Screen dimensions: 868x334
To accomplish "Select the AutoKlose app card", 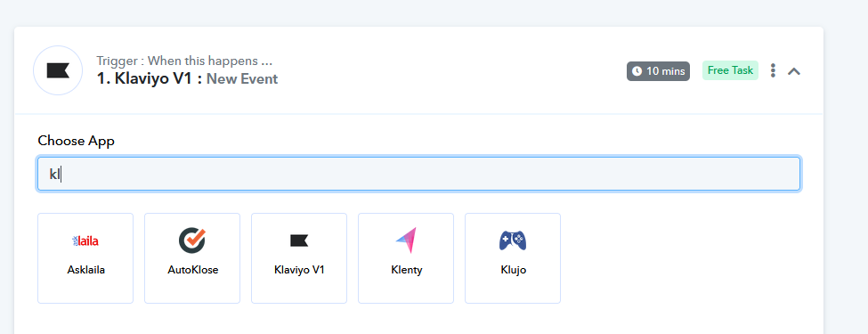I will [192, 258].
